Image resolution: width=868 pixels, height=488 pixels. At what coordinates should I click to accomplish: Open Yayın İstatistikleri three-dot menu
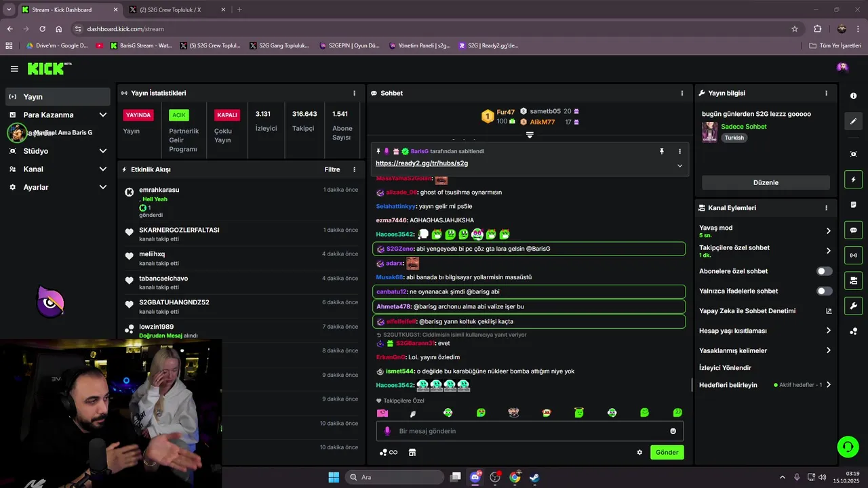click(x=354, y=93)
